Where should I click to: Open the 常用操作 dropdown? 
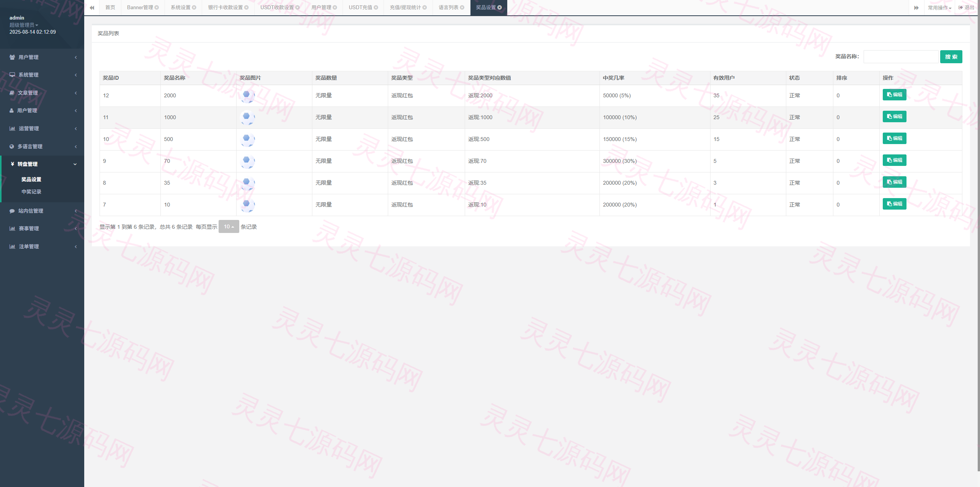tap(939, 8)
